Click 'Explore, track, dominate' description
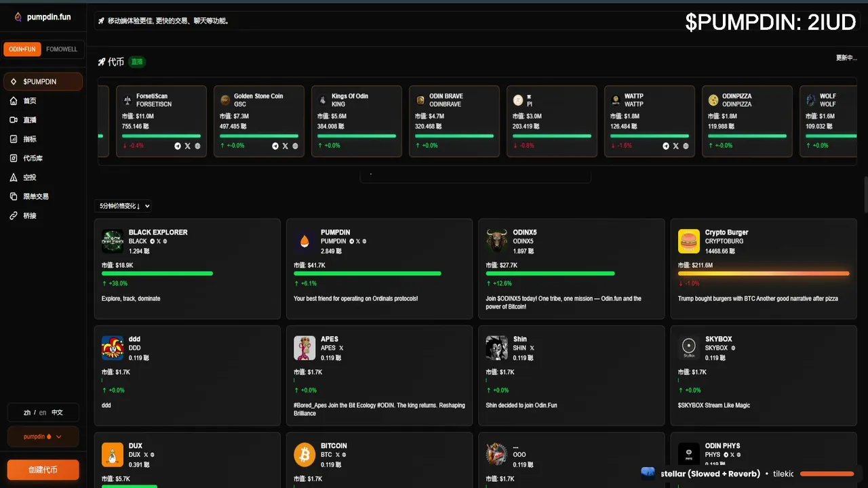 [131, 298]
